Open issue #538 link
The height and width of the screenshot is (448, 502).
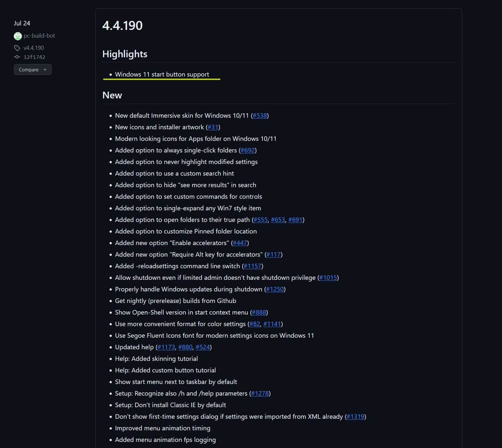point(260,115)
